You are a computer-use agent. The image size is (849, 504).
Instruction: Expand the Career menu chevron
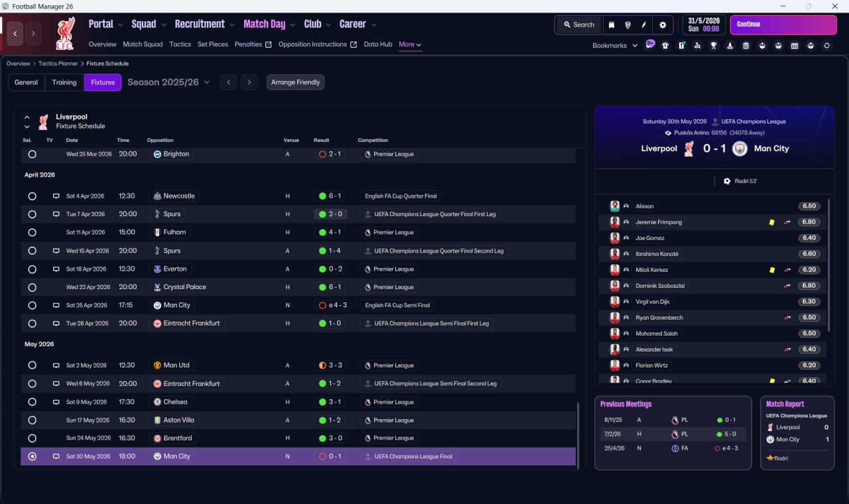374,25
